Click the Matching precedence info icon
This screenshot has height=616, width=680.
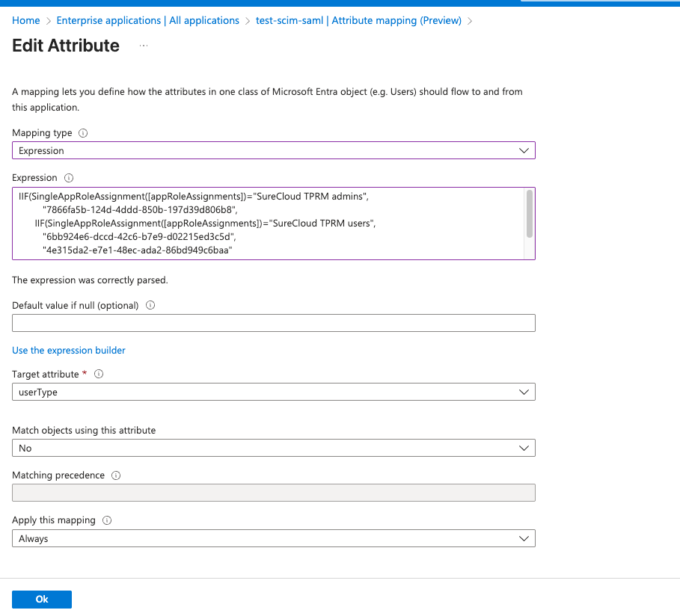coord(115,475)
